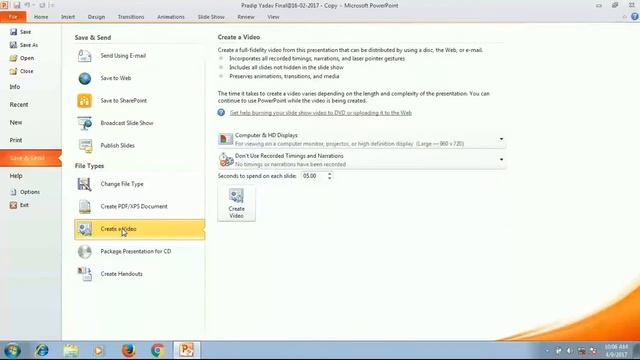Screen dimensions: 640x360
Task: Switch to the Transitions ribbon tab
Action: tap(131, 17)
